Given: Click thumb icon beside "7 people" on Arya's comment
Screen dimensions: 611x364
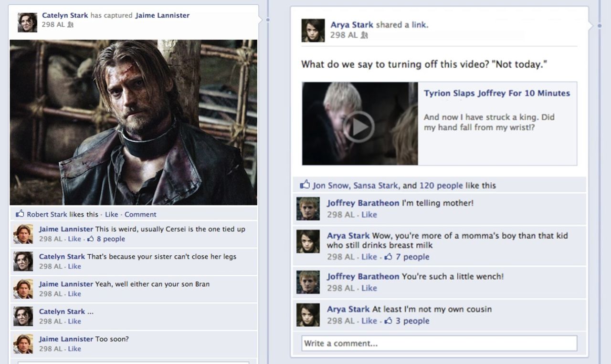Looking at the screenshot, I should [x=388, y=257].
